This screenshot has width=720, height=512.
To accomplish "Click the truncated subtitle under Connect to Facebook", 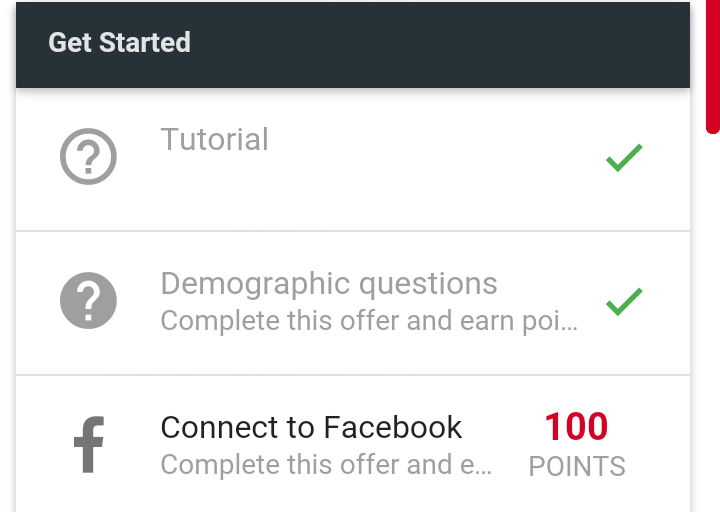I will (x=326, y=465).
